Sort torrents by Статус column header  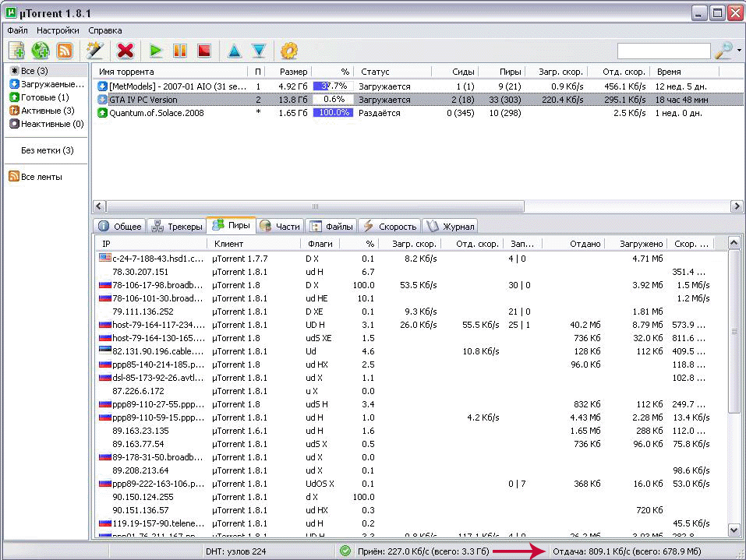pyautogui.click(x=374, y=72)
